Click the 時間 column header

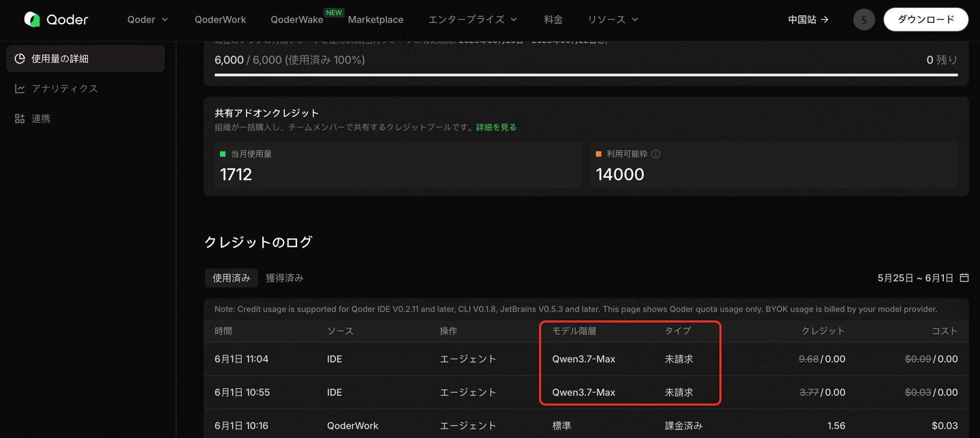point(223,331)
